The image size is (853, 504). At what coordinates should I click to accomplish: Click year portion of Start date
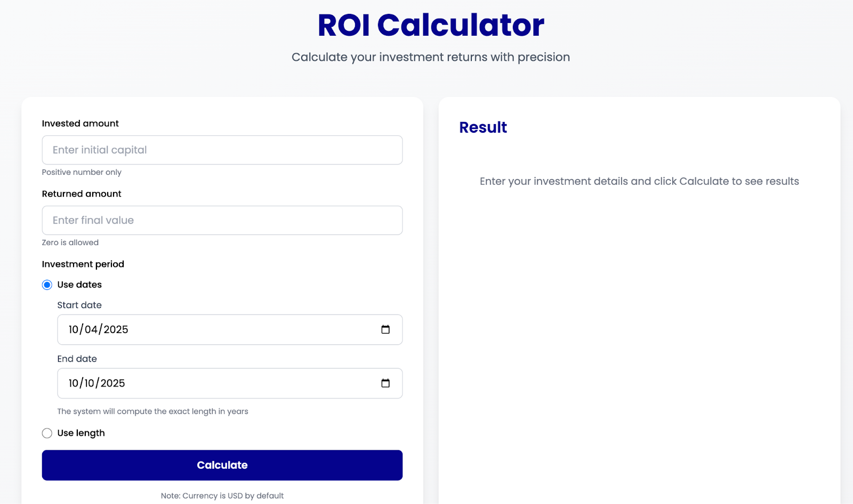[x=116, y=329]
